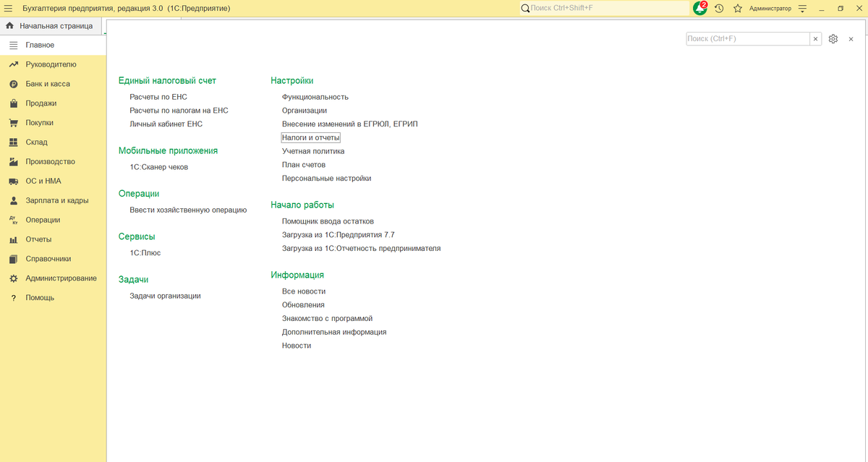Open Налоги и отчеты settings link
Viewport: 868px width, 462px height.
click(x=310, y=137)
